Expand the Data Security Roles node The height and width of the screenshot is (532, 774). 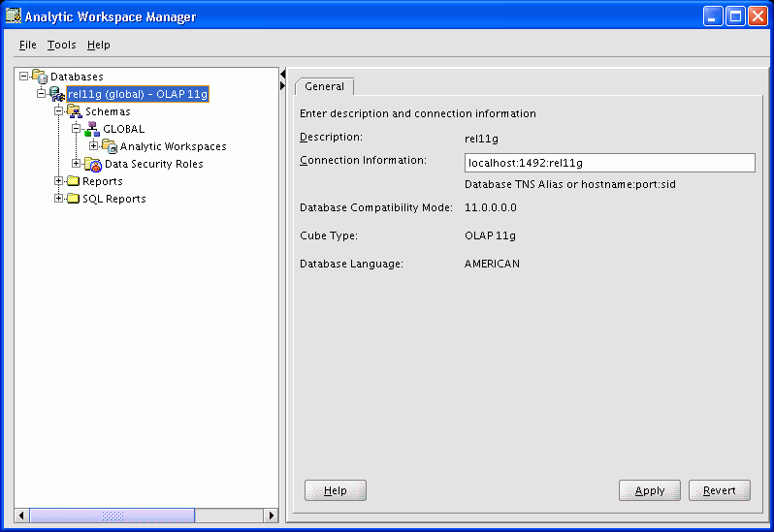(76, 163)
